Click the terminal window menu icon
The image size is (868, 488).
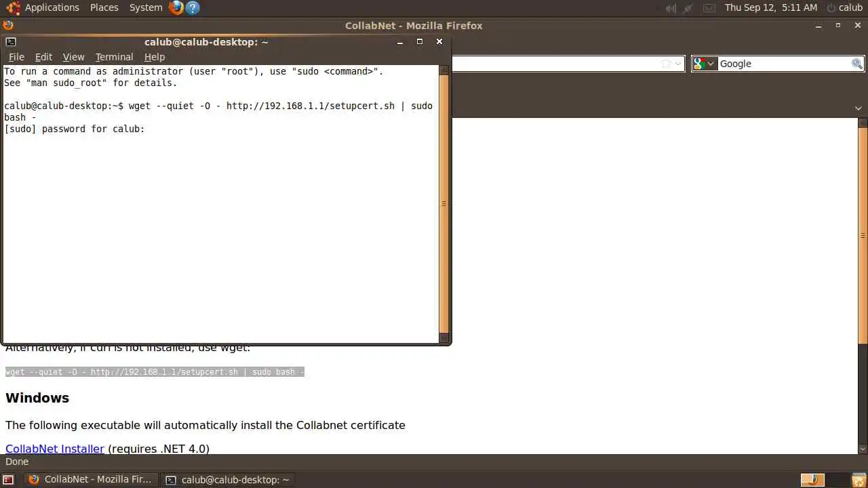click(10, 42)
